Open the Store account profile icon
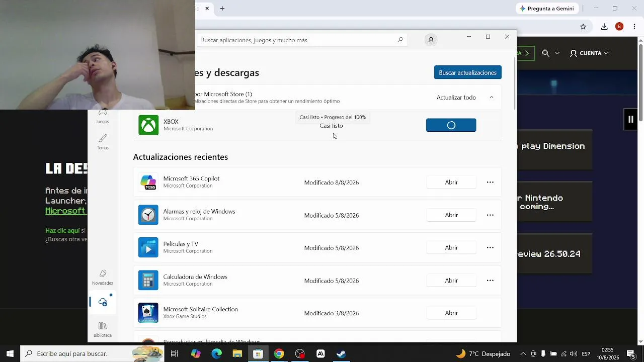Image resolution: width=644 pixels, height=362 pixels. [x=431, y=40]
